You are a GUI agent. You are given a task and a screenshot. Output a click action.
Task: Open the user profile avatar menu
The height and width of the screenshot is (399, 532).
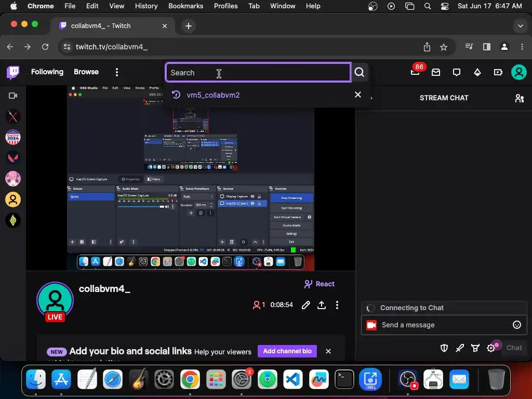519,72
